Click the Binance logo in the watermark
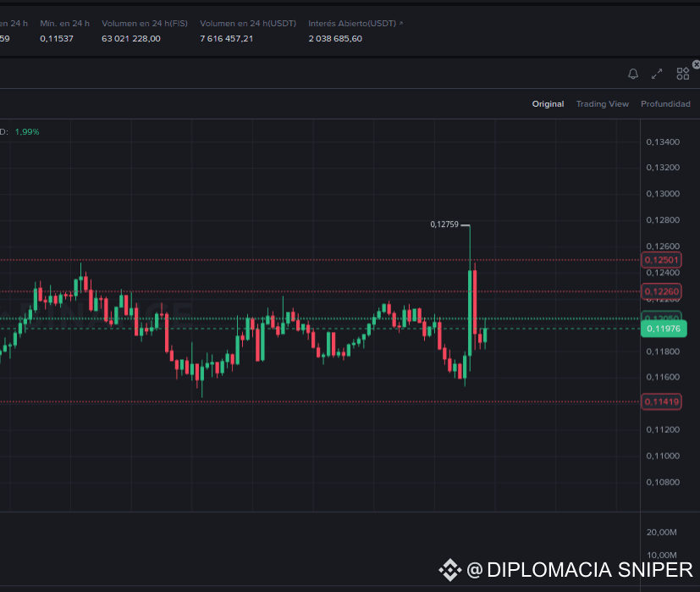Screen dimensions: 700x592 (x=449, y=570)
